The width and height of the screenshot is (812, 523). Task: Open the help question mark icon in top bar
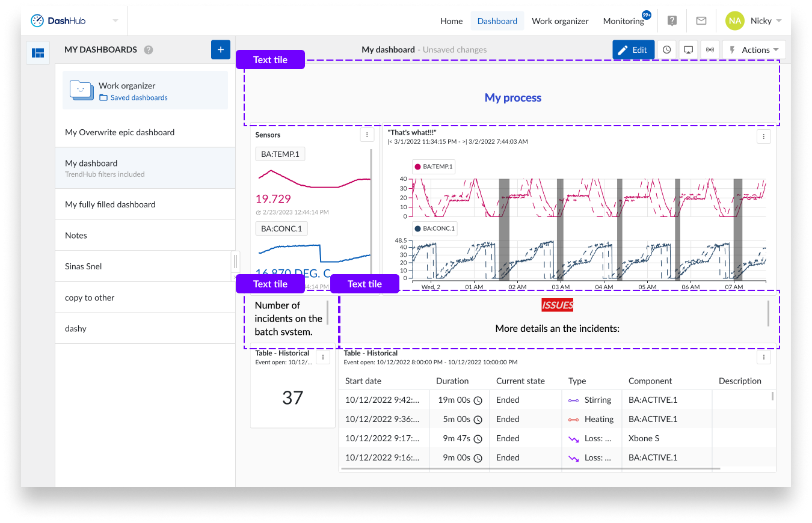[x=672, y=21]
